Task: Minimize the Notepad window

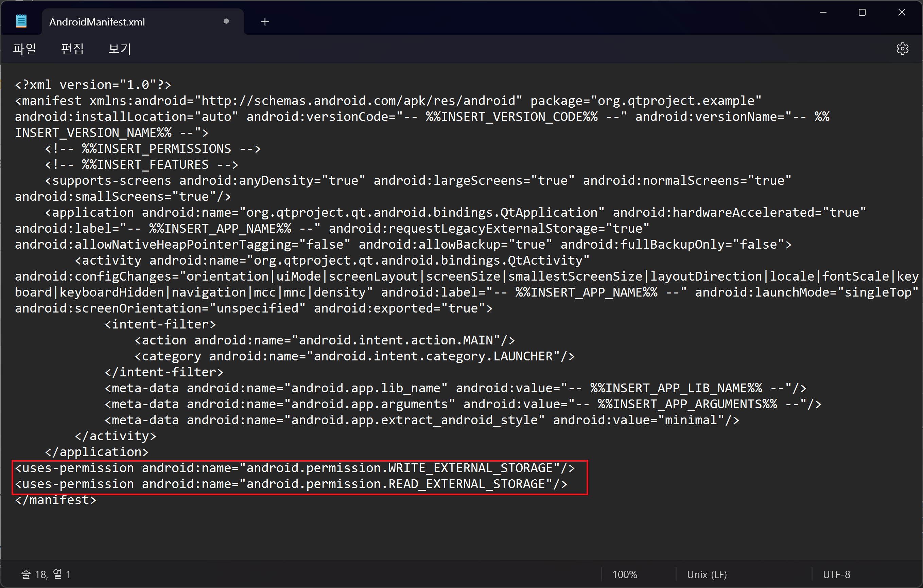Action: coord(822,13)
